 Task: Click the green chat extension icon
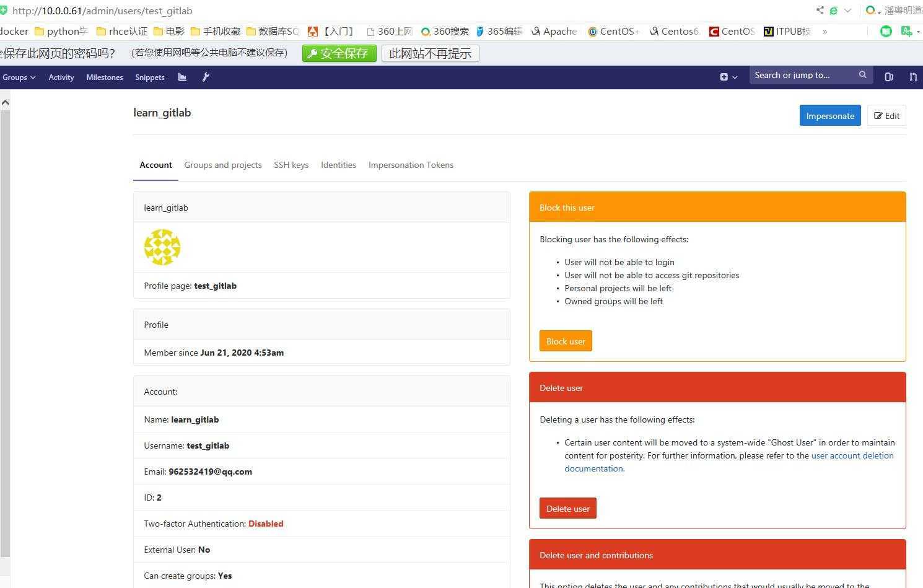886,31
